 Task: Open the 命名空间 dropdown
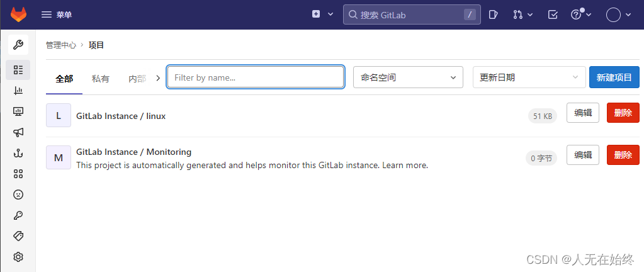[409, 77]
